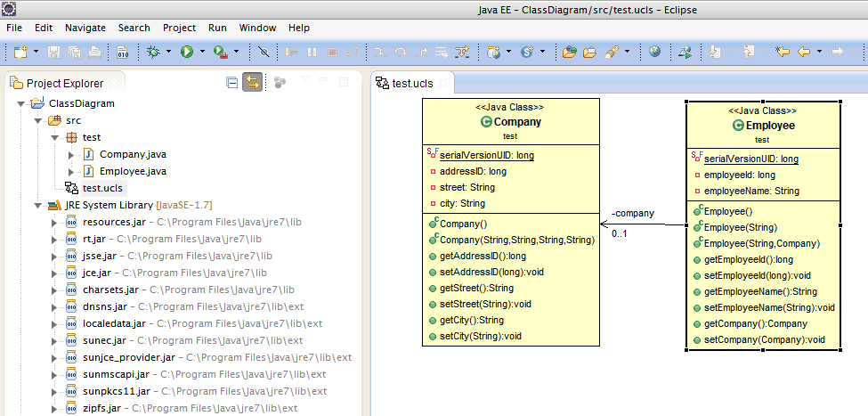Open the Window menu
The image size is (868, 416).
tap(257, 28)
